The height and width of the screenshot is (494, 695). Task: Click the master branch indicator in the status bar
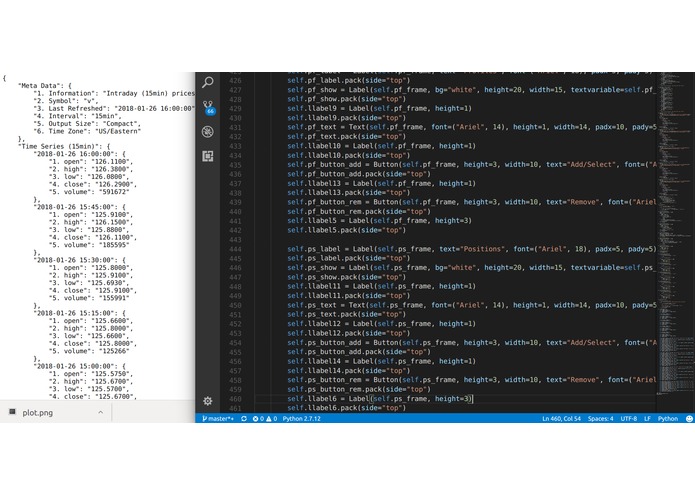pyautogui.click(x=218, y=419)
